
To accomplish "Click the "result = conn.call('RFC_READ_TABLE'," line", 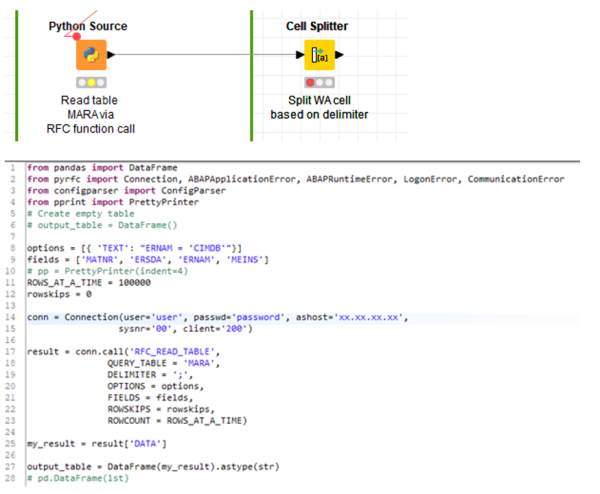I will coord(124,352).
